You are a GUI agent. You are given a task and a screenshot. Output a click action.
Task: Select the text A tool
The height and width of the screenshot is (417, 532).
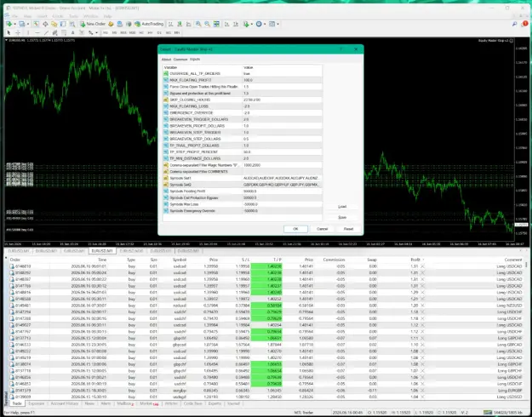coord(72,33)
